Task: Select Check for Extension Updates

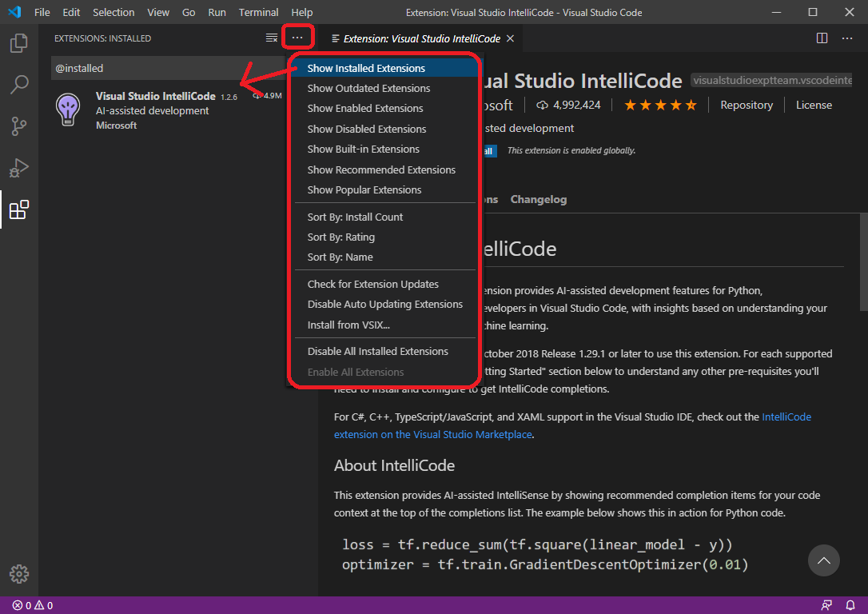Action: (384, 284)
